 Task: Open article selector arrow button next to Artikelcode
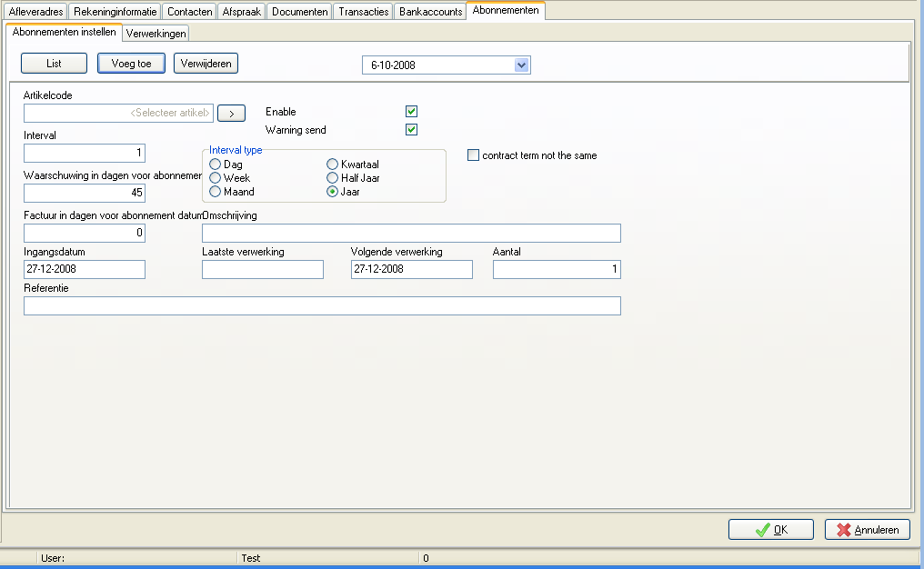[231, 113]
